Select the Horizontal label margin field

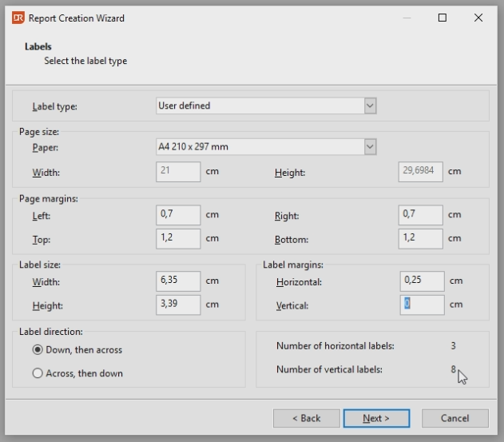click(x=422, y=281)
